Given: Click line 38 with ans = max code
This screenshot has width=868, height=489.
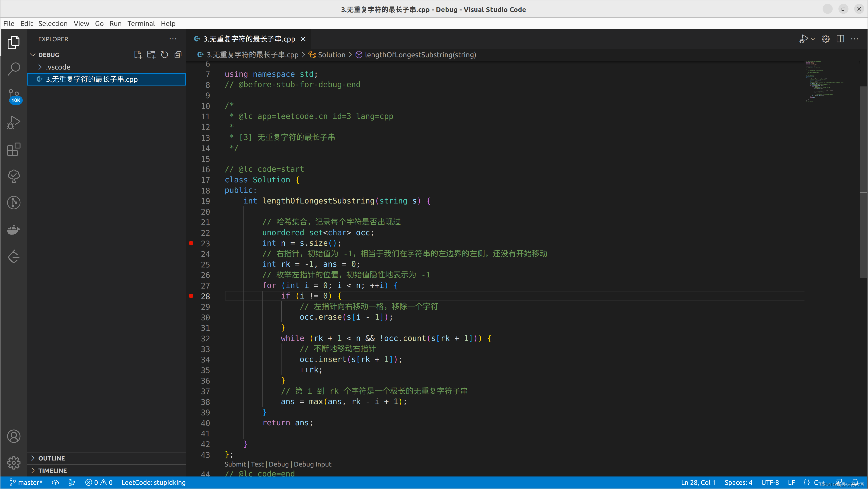Looking at the screenshot, I should [x=344, y=402].
